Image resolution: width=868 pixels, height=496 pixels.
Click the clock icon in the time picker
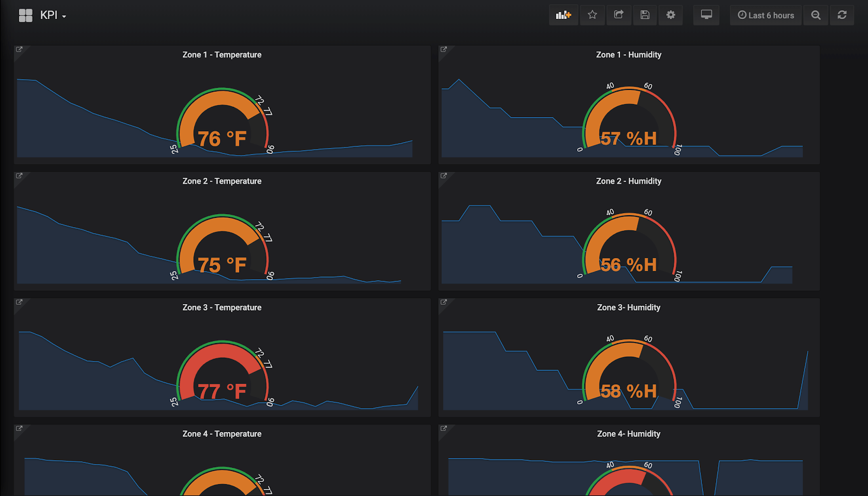pyautogui.click(x=741, y=15)
